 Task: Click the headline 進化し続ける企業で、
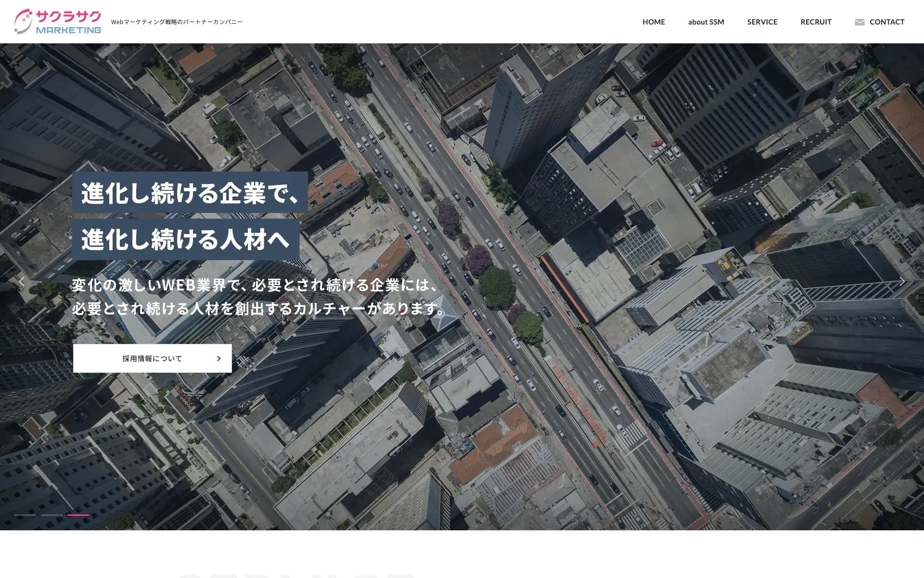click(190, 192)
